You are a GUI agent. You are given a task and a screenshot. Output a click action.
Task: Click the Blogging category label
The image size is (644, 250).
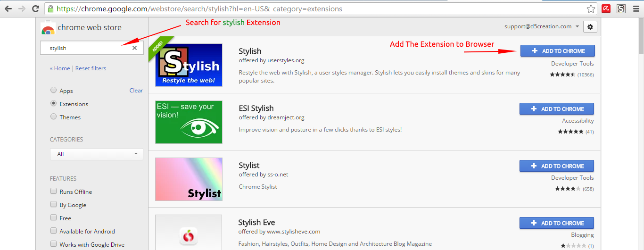(582, 235)
